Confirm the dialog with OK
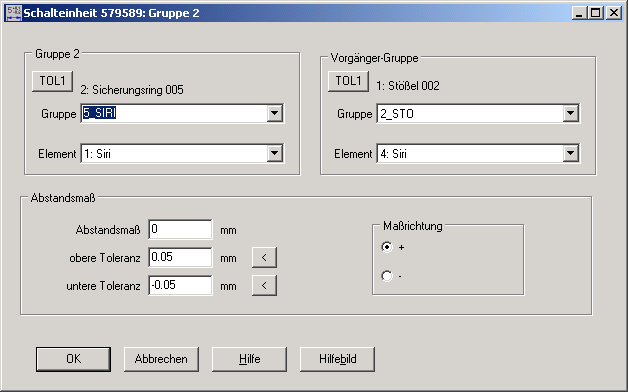 point(73,359)
